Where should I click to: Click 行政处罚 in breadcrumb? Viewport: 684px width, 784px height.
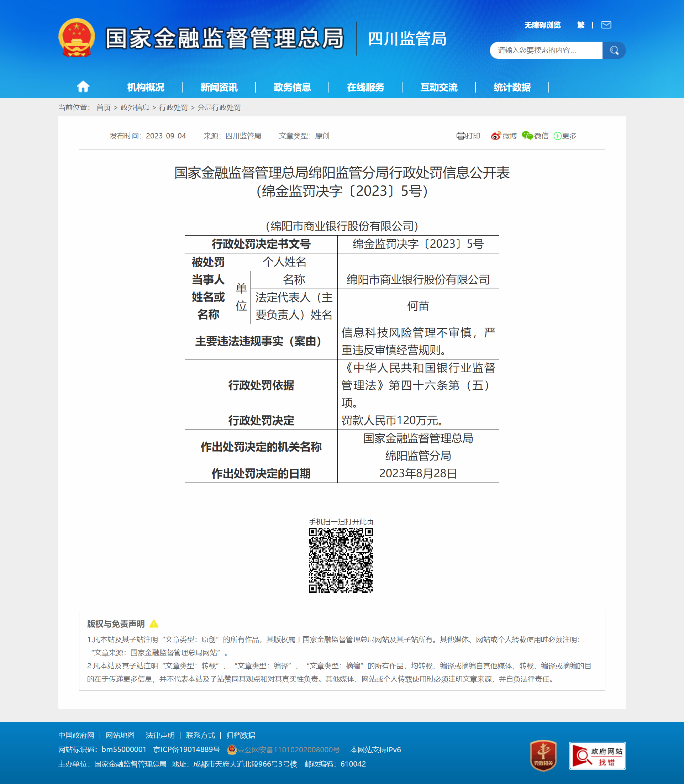coord(173,107)
